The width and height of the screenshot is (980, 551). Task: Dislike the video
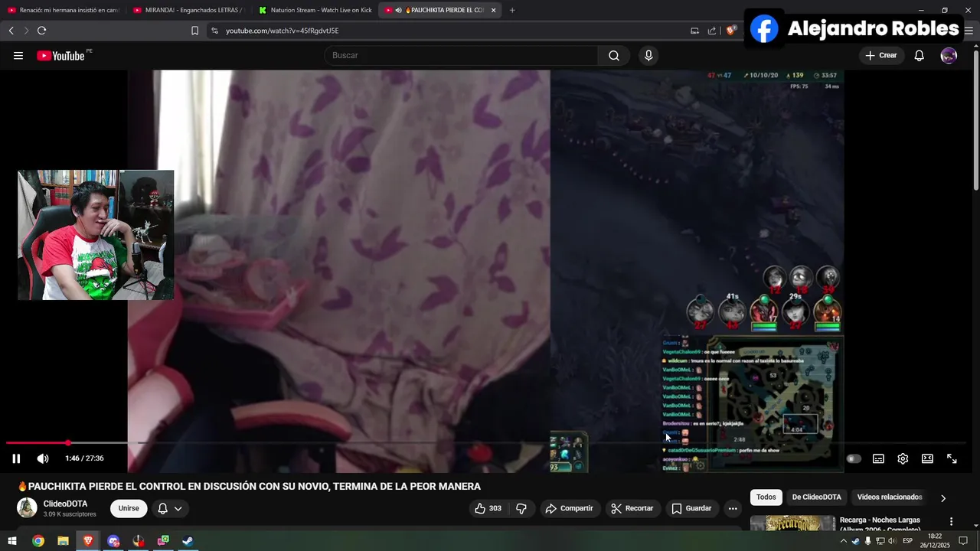(x=521, y=508)
